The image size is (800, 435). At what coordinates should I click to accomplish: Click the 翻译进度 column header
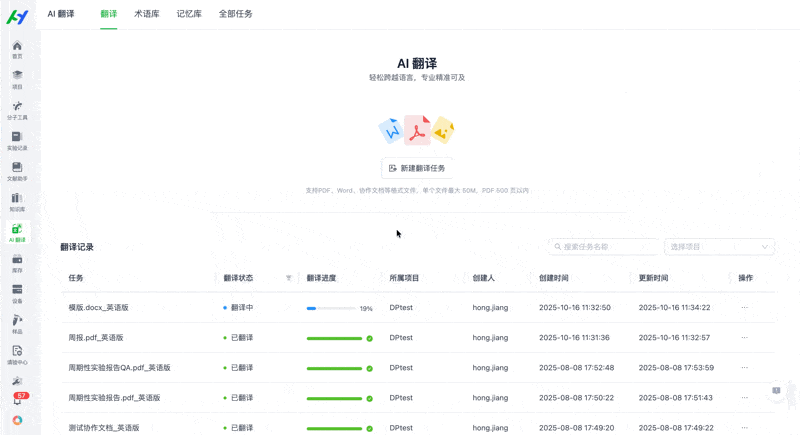click(321, 278)
